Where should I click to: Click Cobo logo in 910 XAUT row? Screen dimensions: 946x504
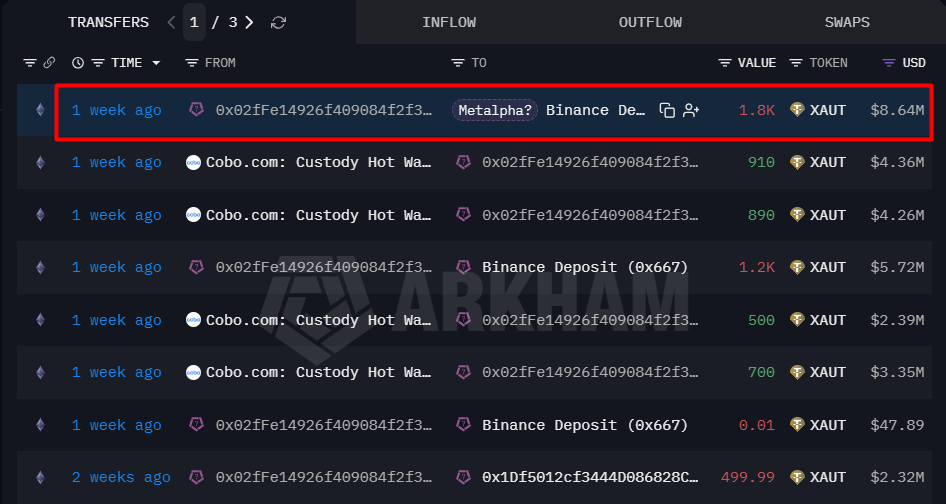193,162
